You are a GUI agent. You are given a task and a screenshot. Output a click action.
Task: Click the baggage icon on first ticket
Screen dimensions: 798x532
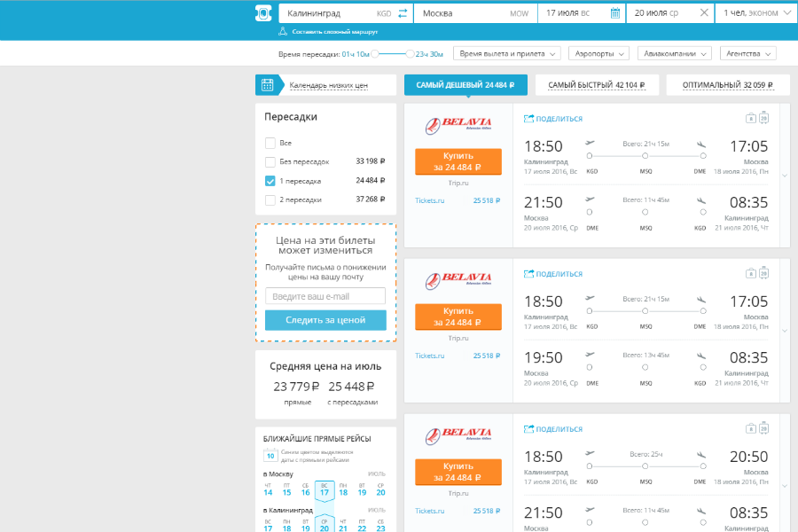click(x=750, y=118)
